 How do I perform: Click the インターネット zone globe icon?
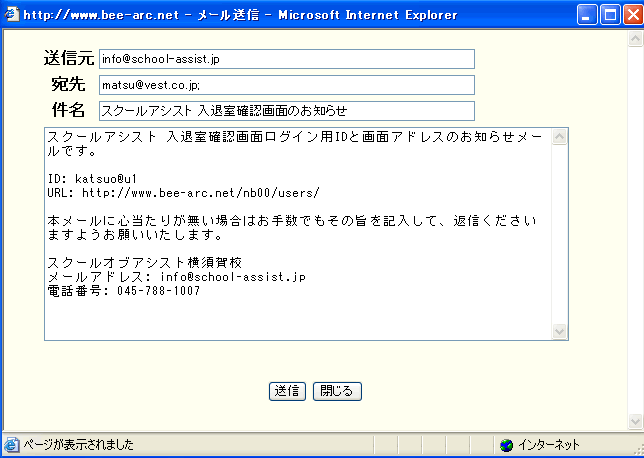507,445
